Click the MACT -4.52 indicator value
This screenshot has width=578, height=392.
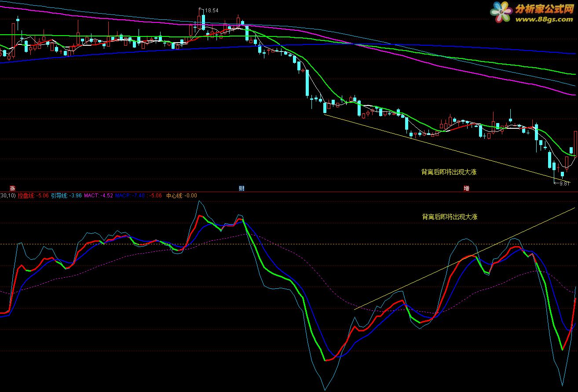[99, 196]
